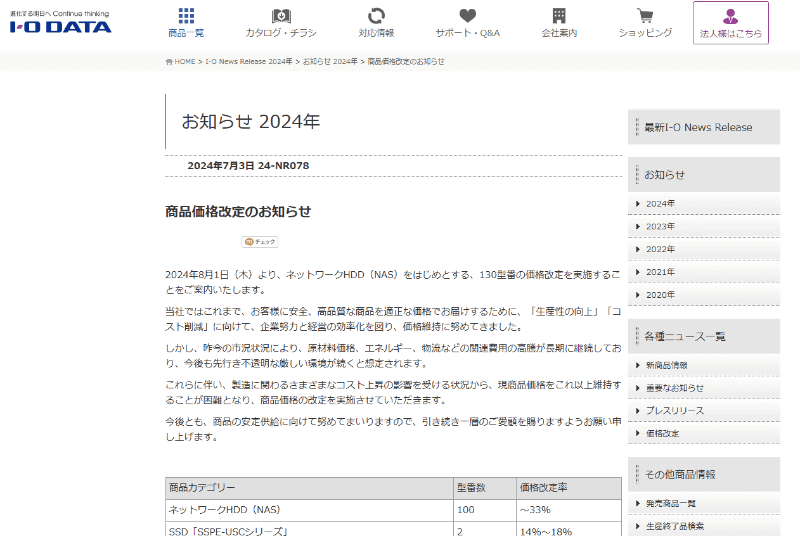Image resolution: width=800 pixels, height=536 pixels.
Task: Open the 2023年 sidebar link
Action: click(x=660, y=226)
